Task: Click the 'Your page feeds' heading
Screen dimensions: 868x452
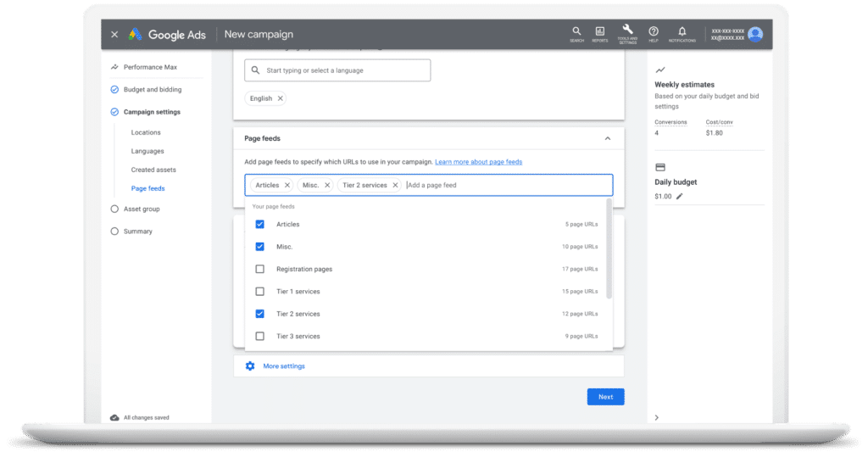Action: coord(273,207)
